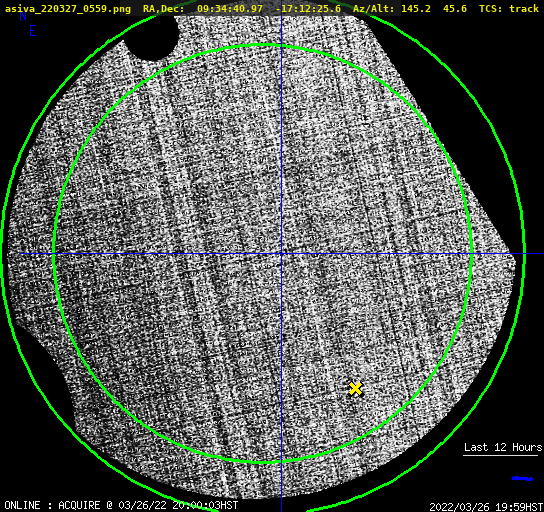Click the filename asiva_220327_0559.png
Image resolution: width=544 pixels, height=512 pixels.
(68, 8)
